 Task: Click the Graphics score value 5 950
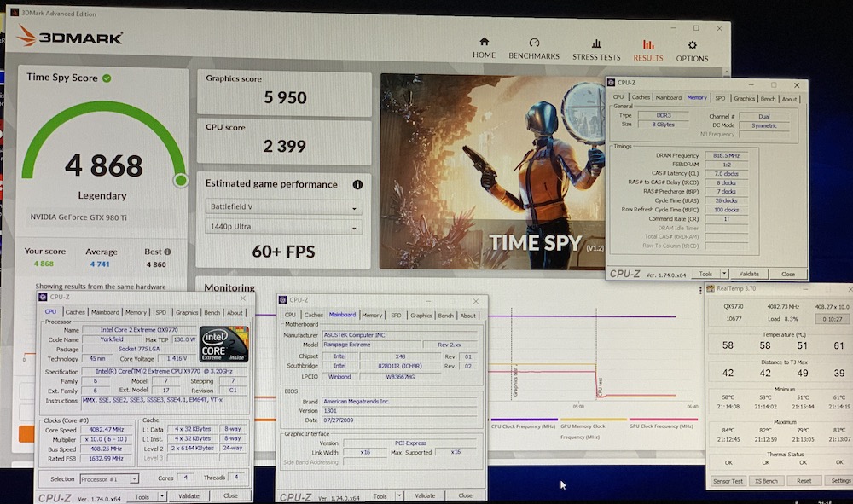coord(285,98)
